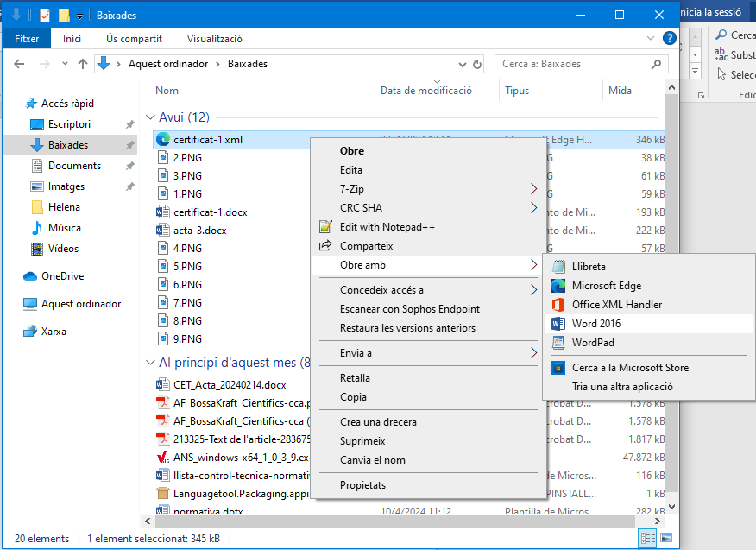The height and width of the screenshot is (550, 756).
Task: Pick Llibreta (Notepad) from the submenu
Action: [x=589, y=267]
